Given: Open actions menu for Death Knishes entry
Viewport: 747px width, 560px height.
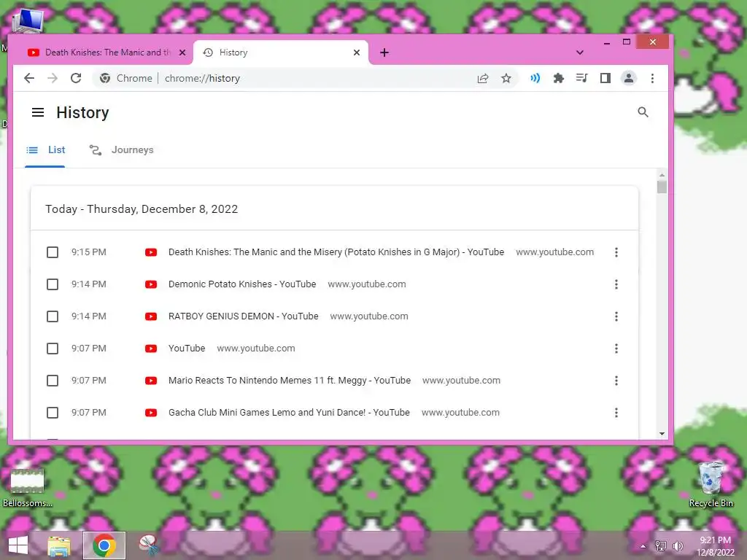Looking at the screenshot, I should click(x=616, y=252).
